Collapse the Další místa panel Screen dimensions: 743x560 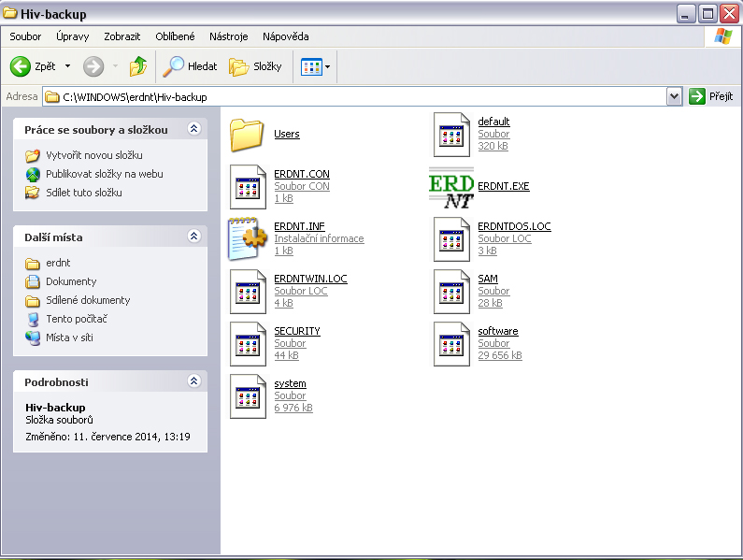point(193,237)
